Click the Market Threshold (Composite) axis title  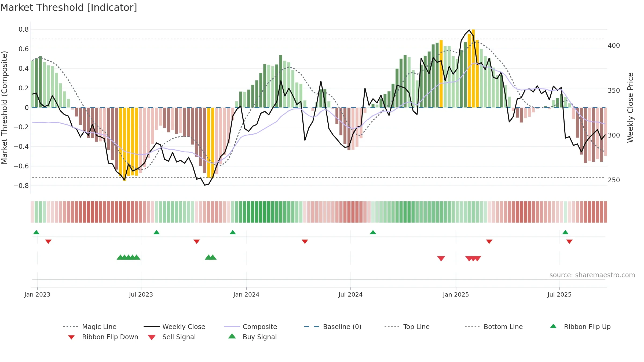pos(4,108)
